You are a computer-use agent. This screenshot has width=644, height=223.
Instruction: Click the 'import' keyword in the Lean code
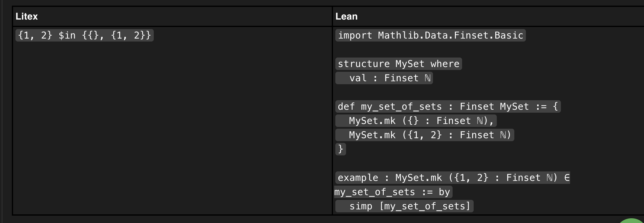(x=355, y=35)
